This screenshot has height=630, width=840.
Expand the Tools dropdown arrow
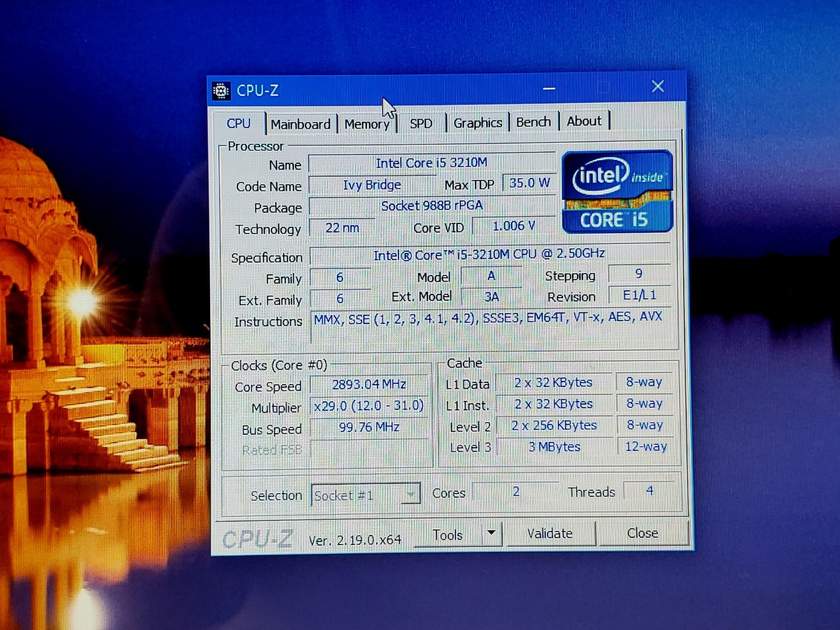click(491, 533)
